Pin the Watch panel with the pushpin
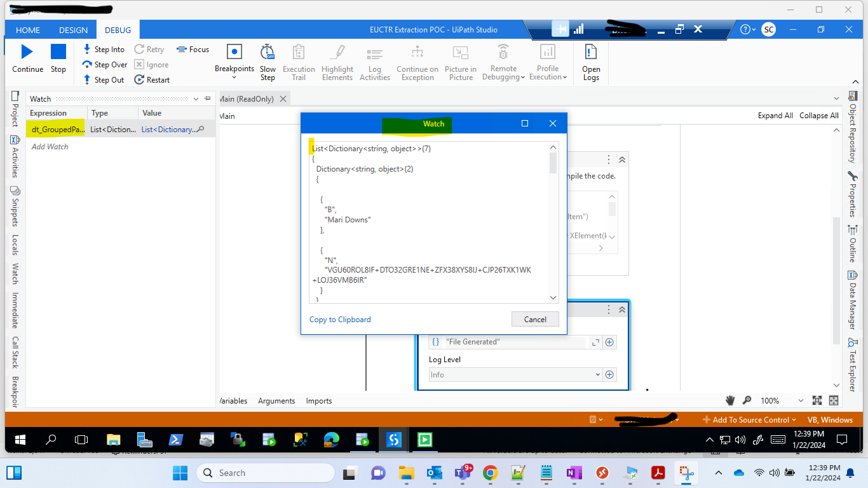868x488 pixels. pos(208,98)
